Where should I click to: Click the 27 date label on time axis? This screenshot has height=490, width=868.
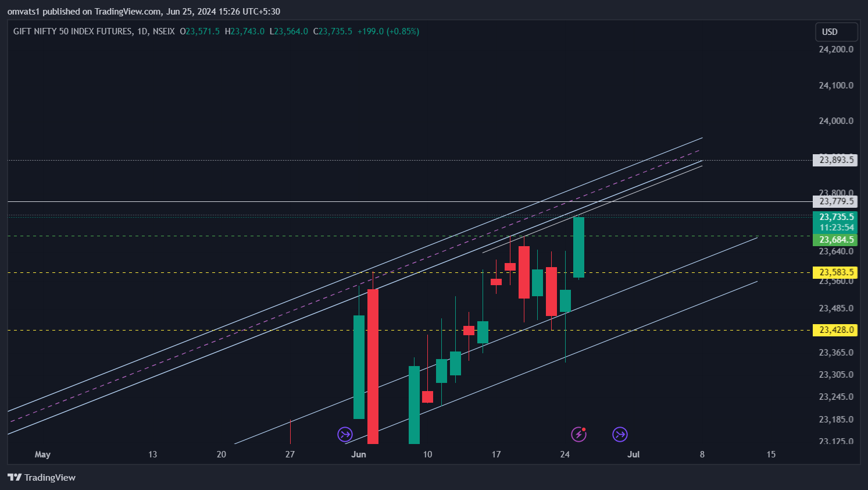coord(290,455)
